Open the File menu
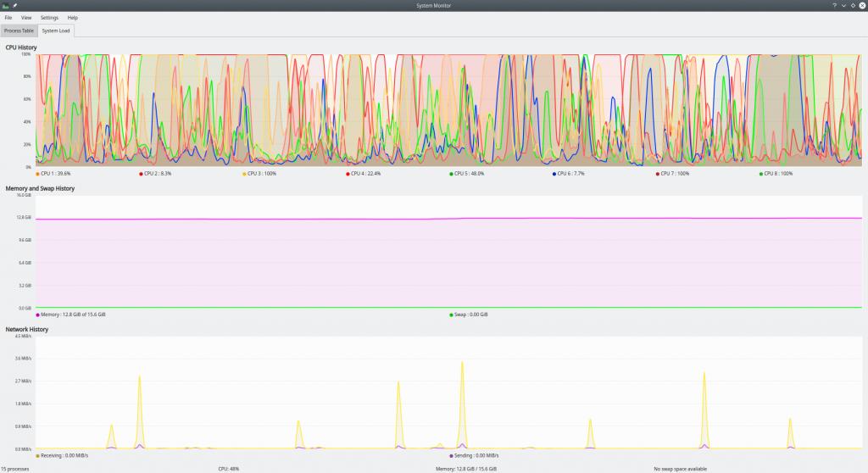 pyautogui.click(x=8, y=17)
